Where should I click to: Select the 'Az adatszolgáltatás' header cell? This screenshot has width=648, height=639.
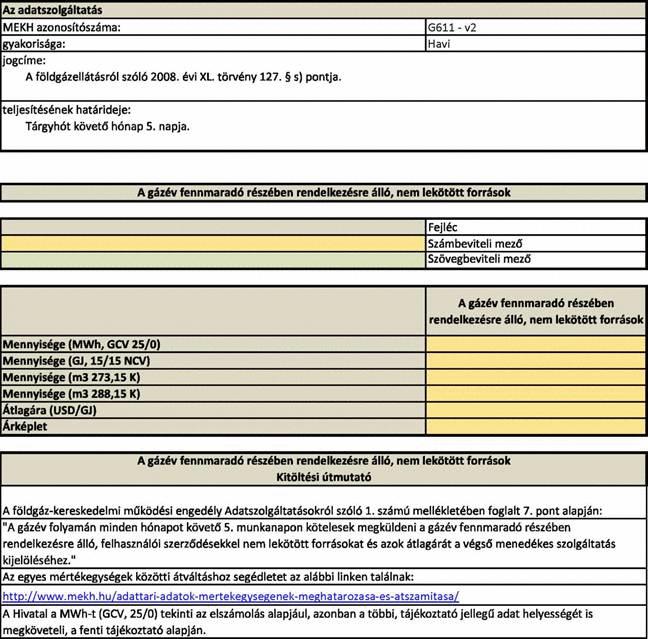pyautogui.click(x=324, y=10)
